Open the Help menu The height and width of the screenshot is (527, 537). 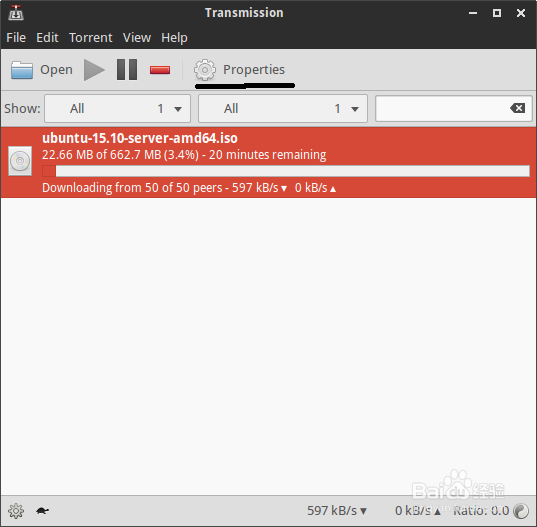click(174, 37)
